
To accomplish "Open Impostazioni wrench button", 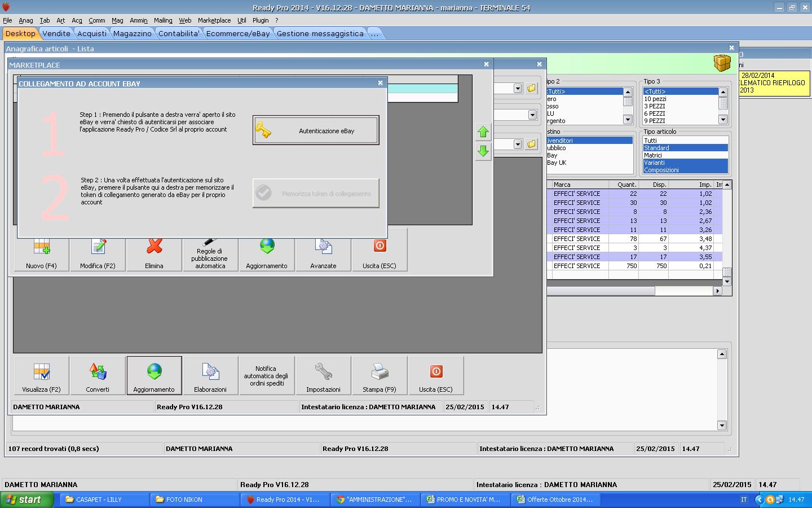I will tap(324, 375).
